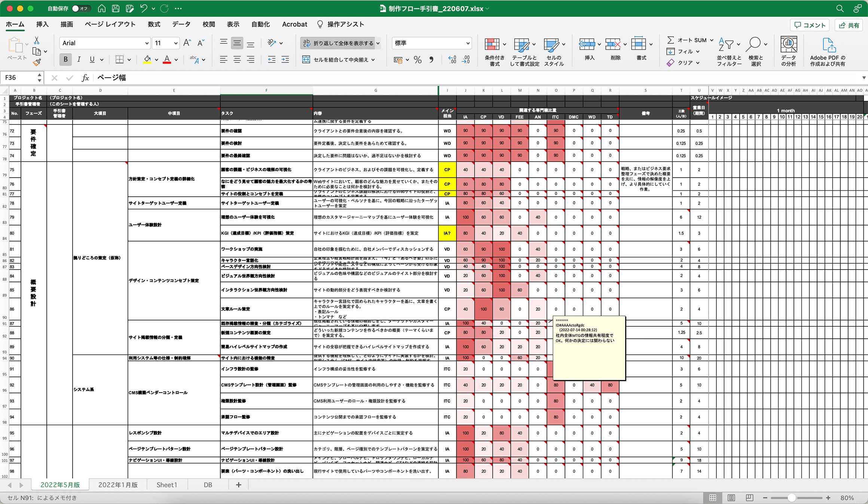The image size is (868, 504).
Task: Click the Comments button
Action: 810,25
